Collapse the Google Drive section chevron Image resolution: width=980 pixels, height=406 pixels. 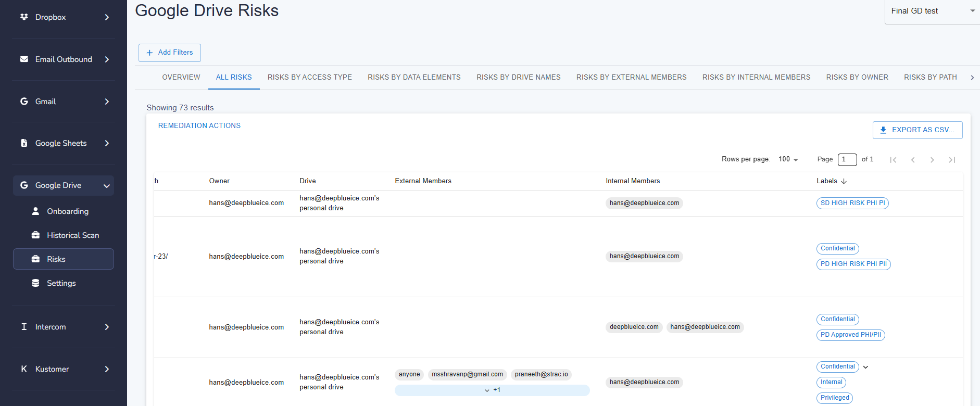tap(107, 186)
